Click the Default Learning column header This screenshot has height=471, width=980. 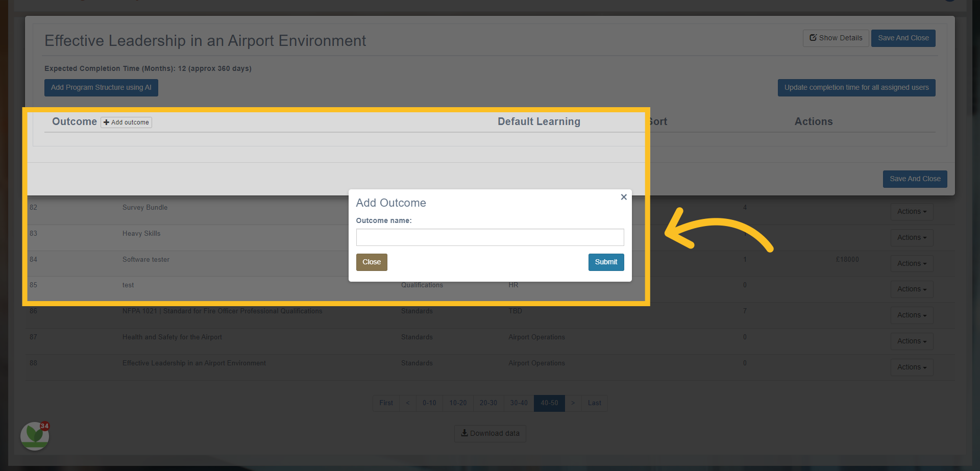pos(539,122)
